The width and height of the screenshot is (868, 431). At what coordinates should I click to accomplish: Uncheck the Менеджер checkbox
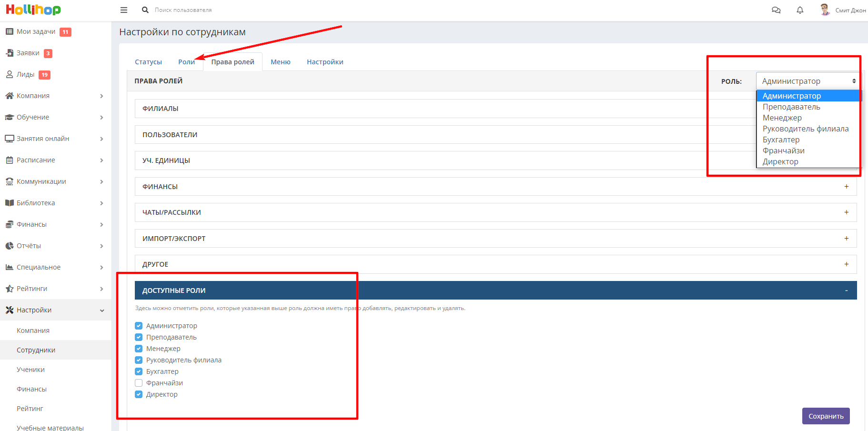click(139, 349)
